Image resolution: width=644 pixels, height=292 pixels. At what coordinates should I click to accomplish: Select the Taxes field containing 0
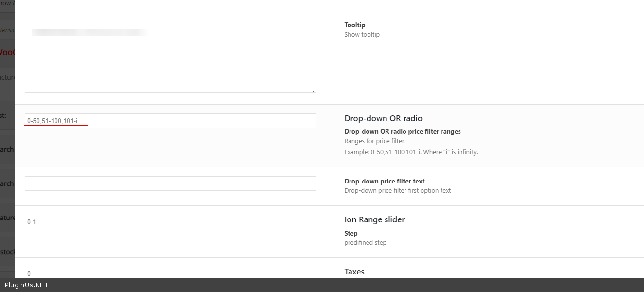click(x=170, y=273)
